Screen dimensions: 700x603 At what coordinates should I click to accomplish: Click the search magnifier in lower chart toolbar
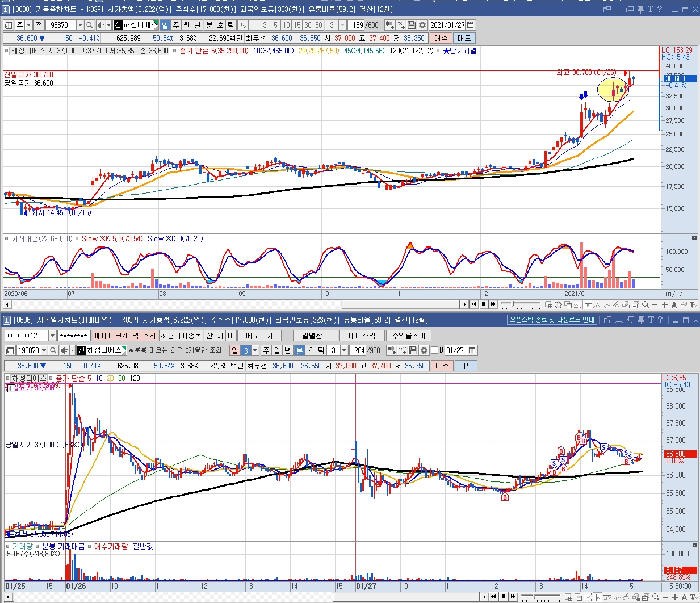(53, 350)
